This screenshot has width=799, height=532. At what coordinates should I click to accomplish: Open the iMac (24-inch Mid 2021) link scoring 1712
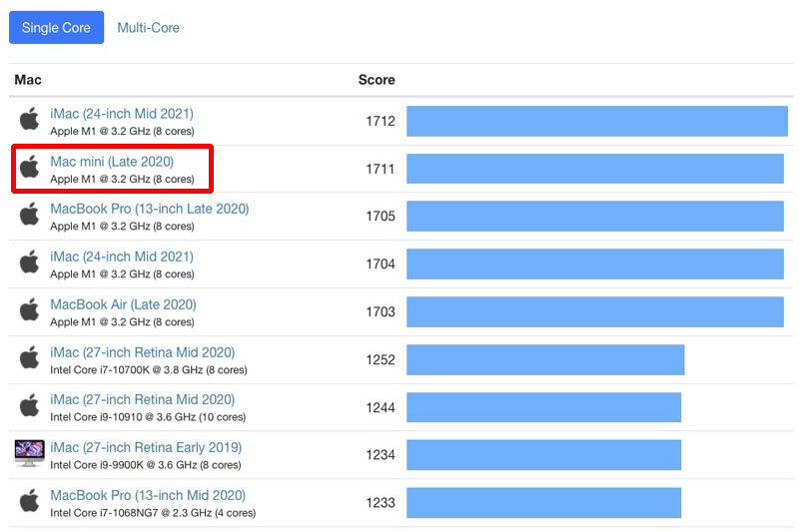122,114
